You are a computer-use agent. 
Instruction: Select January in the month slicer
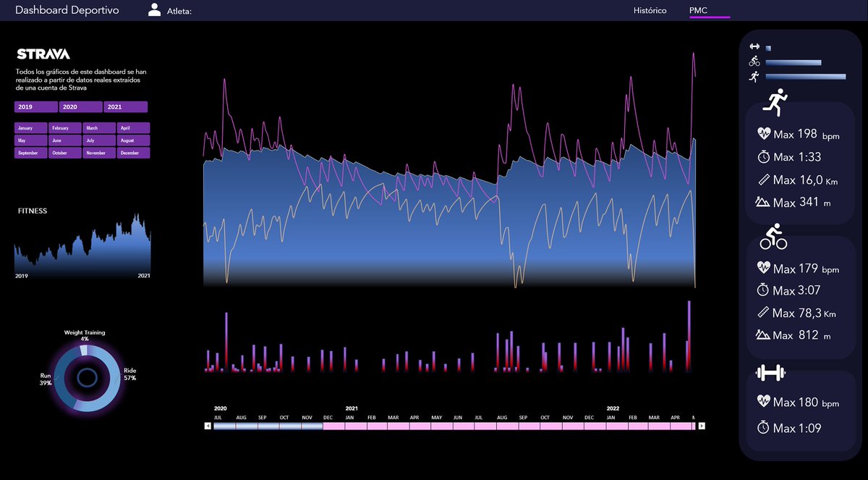[x=31, y=128]
